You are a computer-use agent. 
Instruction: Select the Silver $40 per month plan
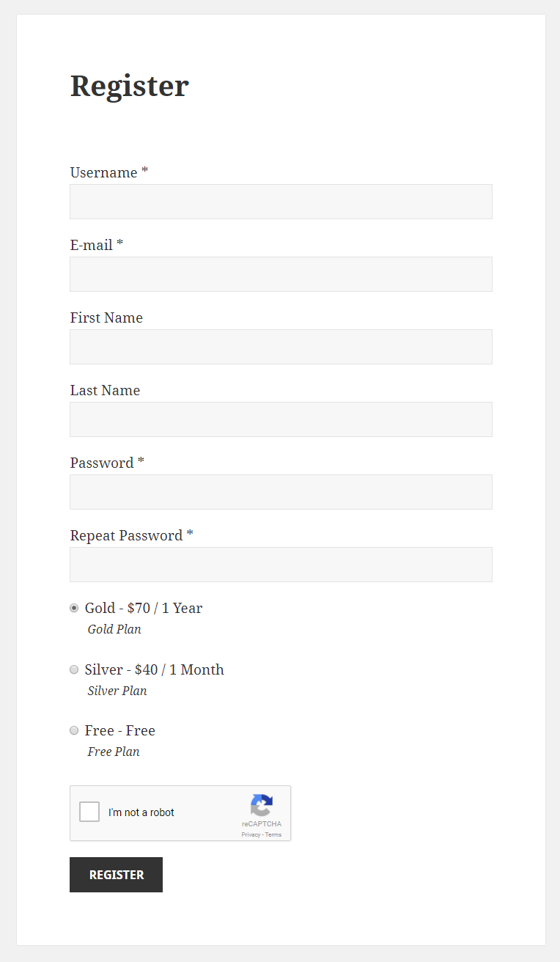click(74, 669)
